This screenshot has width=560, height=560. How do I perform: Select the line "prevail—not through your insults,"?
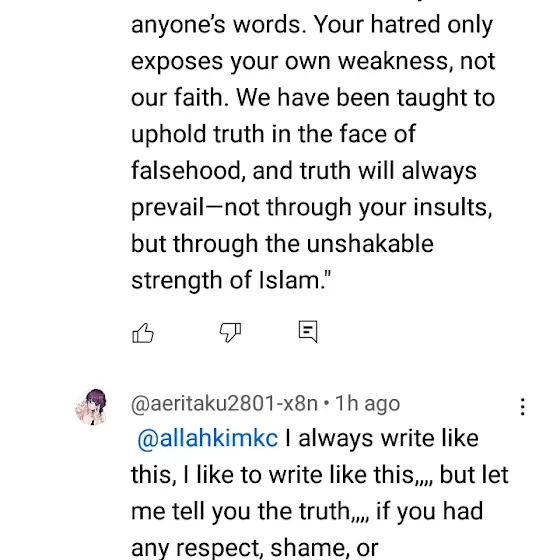point(312,208)
